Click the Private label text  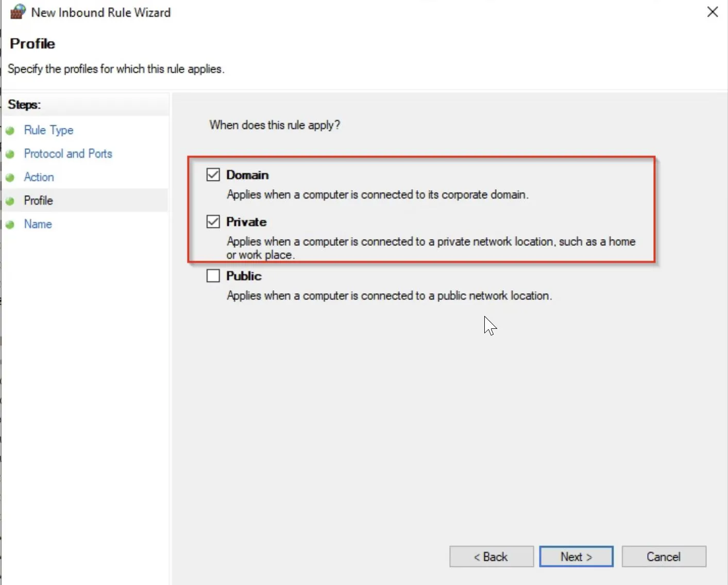(x=246, y=222)
